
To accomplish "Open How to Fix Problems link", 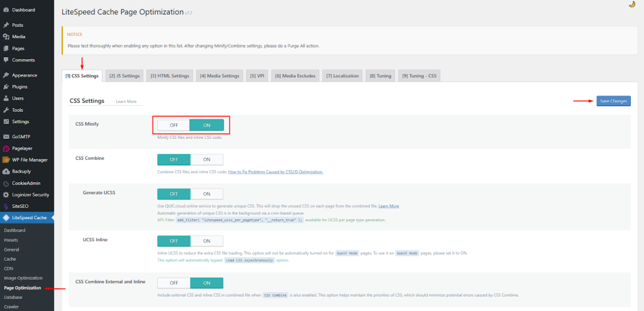I will pos(275,172).
